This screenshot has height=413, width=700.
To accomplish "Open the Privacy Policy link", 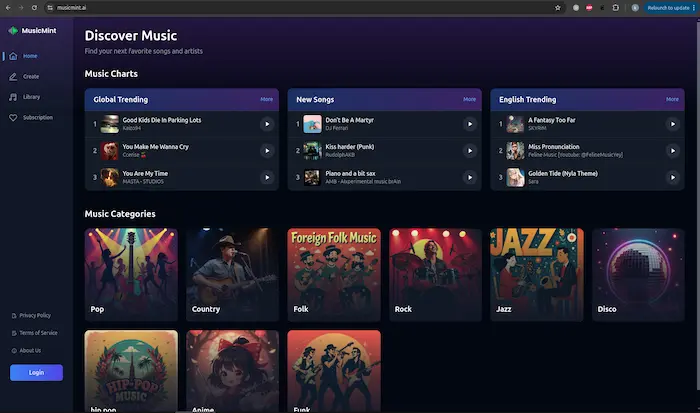I will 34,315.
